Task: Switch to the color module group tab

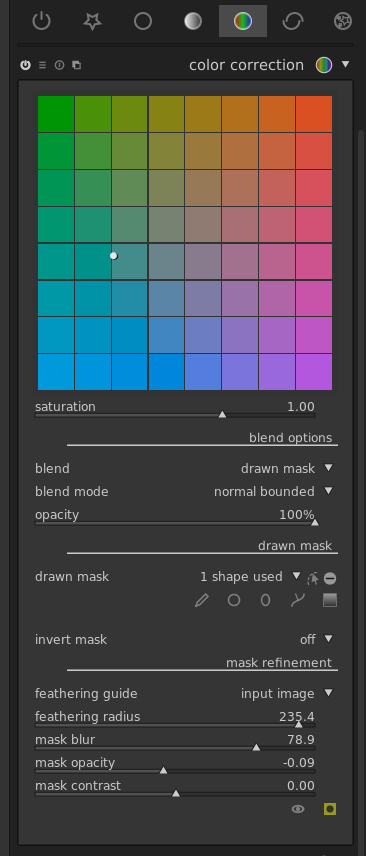Action: pos(243,21)
